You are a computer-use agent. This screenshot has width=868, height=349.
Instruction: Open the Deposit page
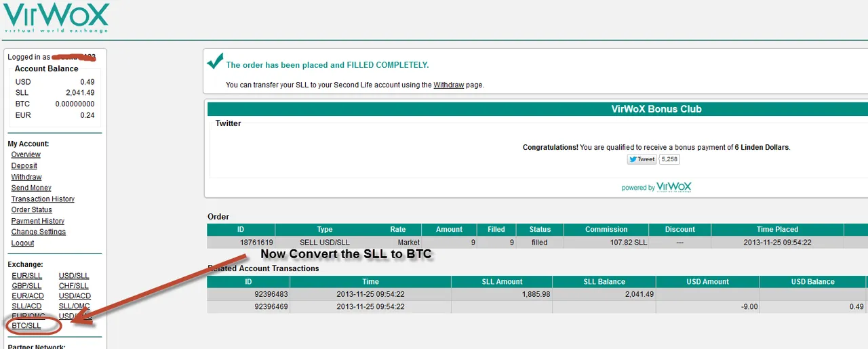24,165
